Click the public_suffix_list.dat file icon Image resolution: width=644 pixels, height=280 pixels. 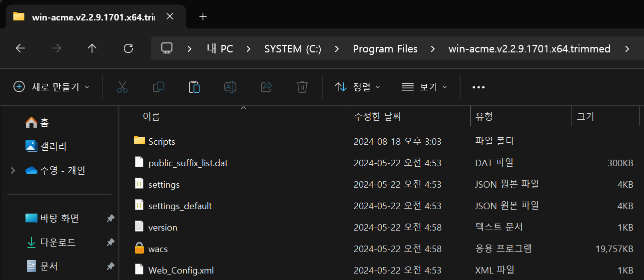coord(139,162)
